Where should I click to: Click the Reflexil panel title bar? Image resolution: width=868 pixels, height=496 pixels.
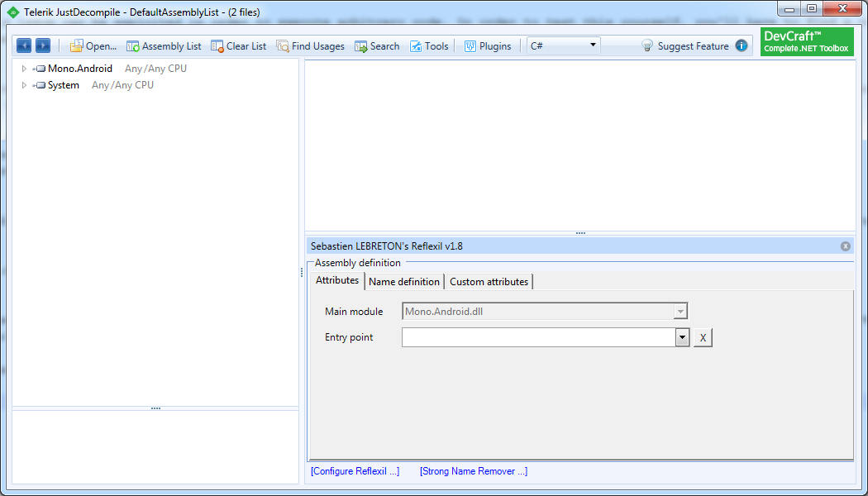[580, 246]
